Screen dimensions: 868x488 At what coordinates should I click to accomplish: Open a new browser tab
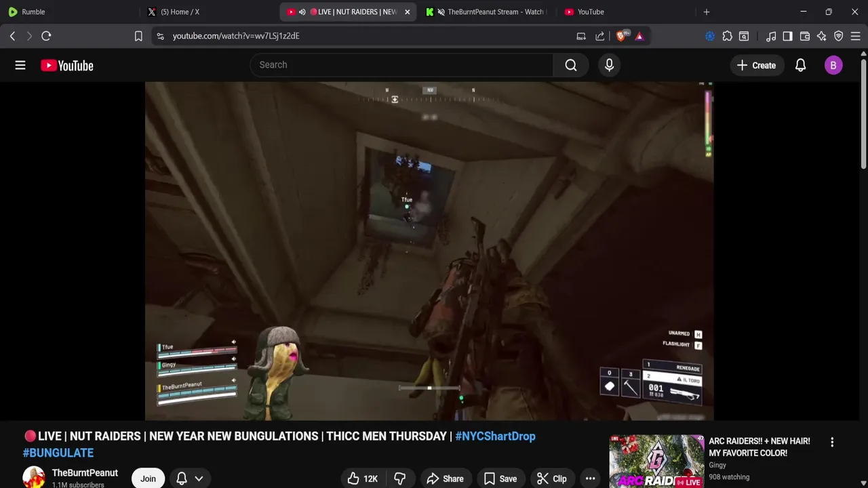click(x=707, y=12)
